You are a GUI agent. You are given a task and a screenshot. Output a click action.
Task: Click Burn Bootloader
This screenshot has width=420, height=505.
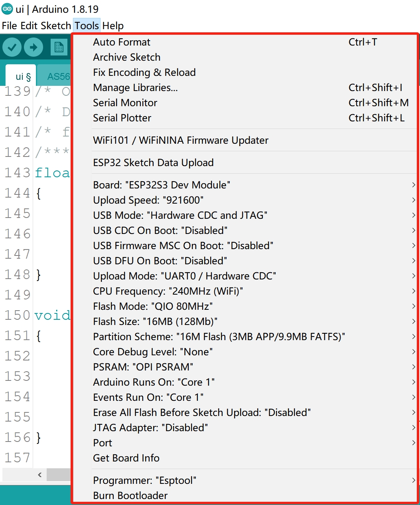[245, 495]
